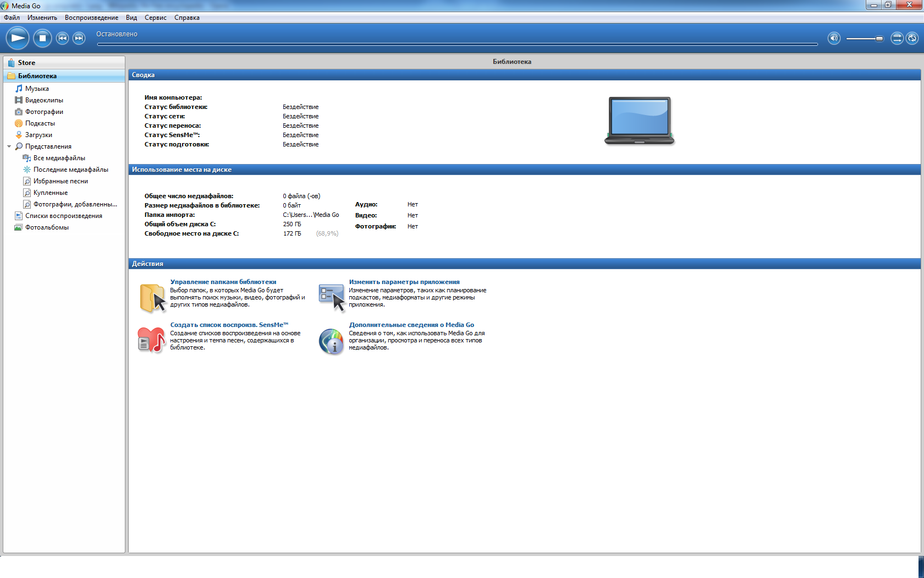This screenshot has width=924, height=578.
Task: Click the Избранные песни icon
Action: pos(27,181)
